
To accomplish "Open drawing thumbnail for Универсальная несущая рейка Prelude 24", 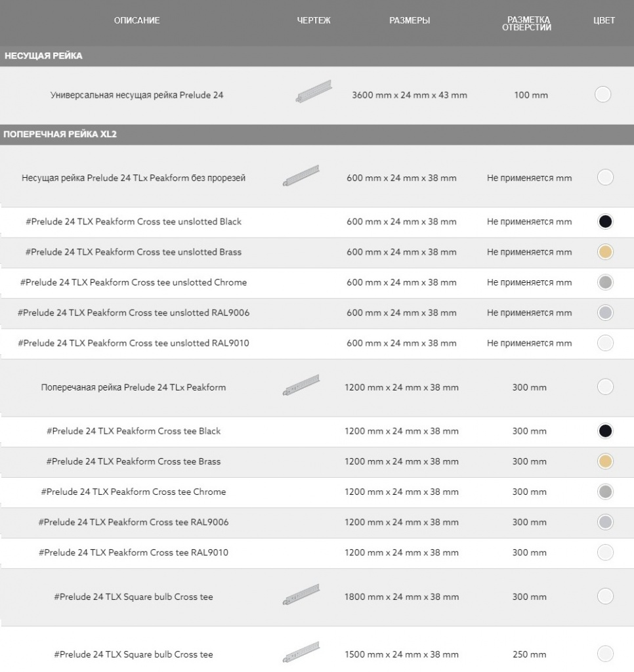I will pyautogui.click(x=314, y=91).
